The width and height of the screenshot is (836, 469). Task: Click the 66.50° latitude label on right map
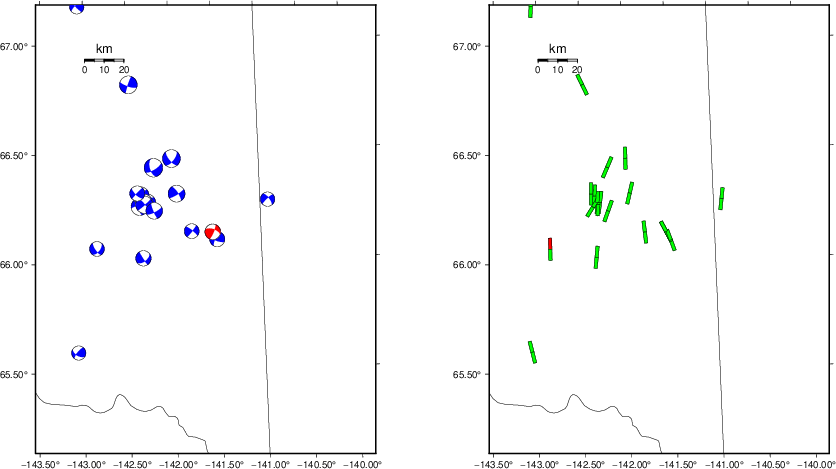click(467, 156)
